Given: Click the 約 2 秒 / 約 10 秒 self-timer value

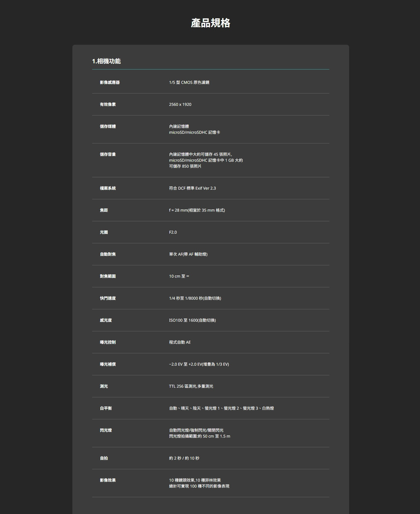Looking at the screenshot, I should [x=184, y=458].
